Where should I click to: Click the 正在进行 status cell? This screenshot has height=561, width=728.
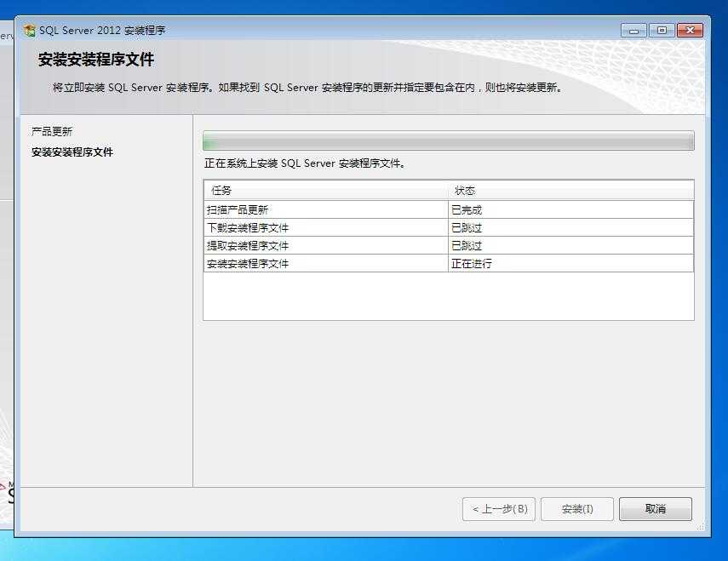[x=571, y=264]
